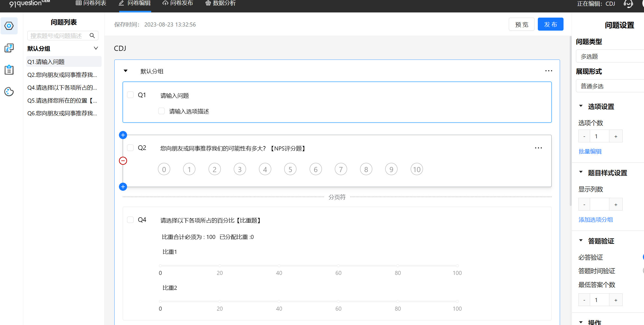Switch to the 问卷编辑 tab
This screenshot has height=325, width=644.
coord(135,3)
